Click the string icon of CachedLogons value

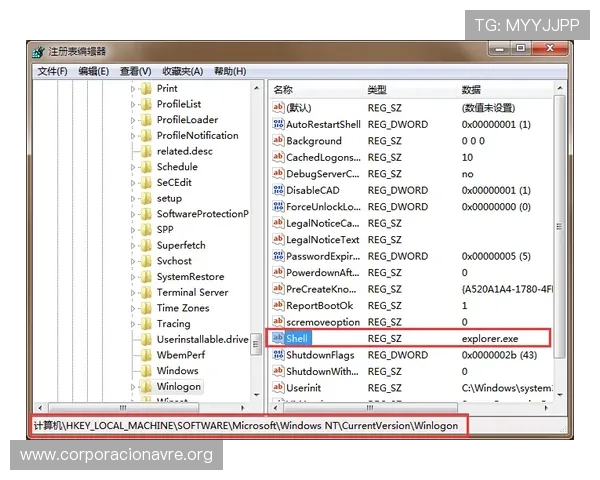pyautogui.click(x=278, y=157)
